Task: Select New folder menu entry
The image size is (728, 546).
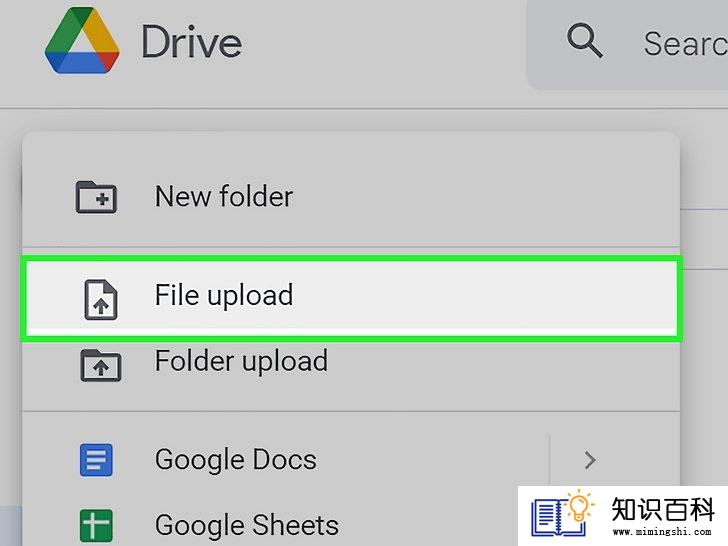Action: point(351,197)
